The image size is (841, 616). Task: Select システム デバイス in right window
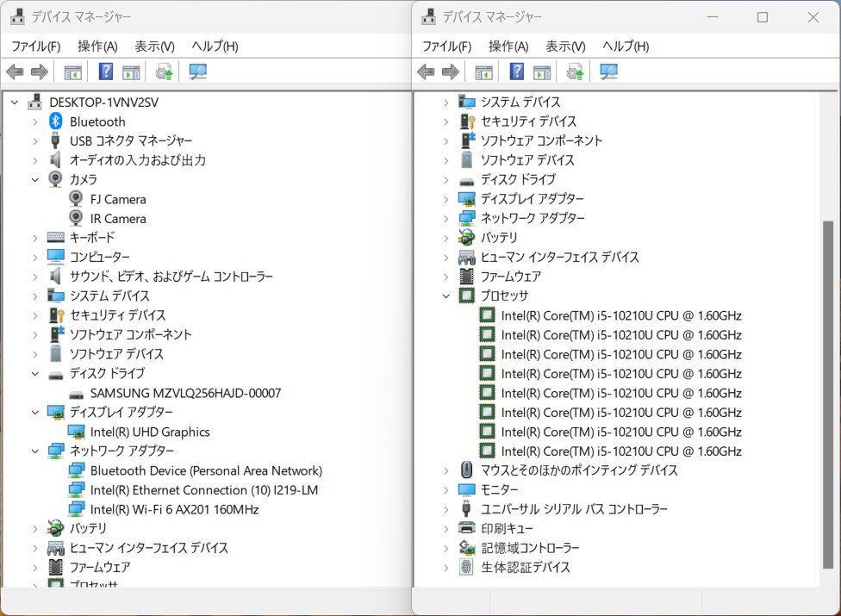[520, 102]
